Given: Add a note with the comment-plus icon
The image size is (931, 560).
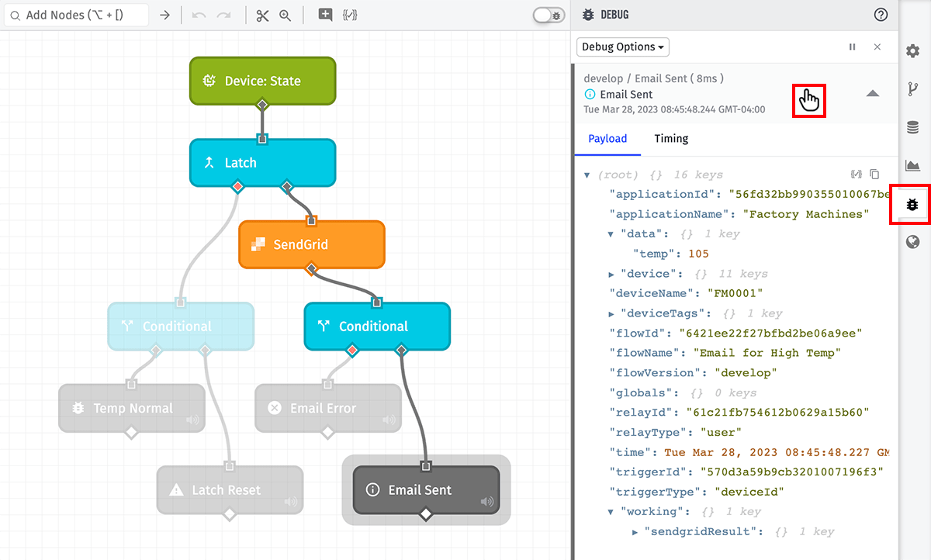Looking at the screenshot, I should (325, 15).
